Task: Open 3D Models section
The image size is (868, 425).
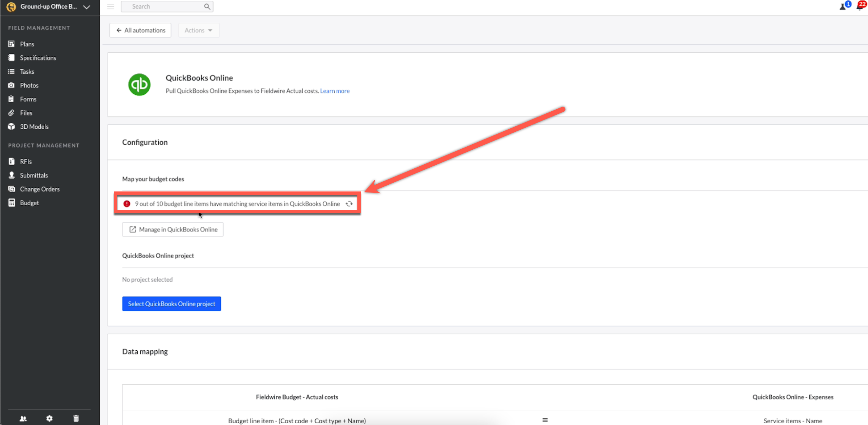Action: pos(34,127)
